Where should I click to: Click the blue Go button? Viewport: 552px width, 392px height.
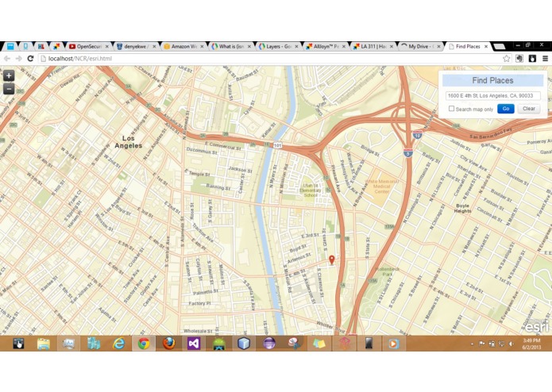point(506,109)
